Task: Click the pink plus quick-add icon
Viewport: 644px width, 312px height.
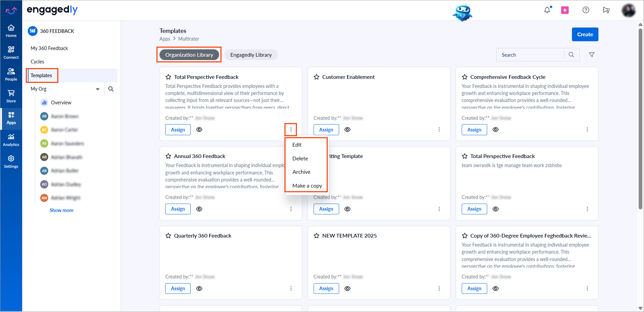Action: pos(565,10)
